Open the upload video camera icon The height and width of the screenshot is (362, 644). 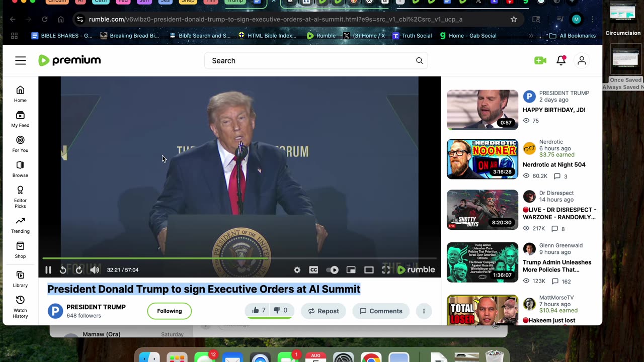click(x=540, y=60)
